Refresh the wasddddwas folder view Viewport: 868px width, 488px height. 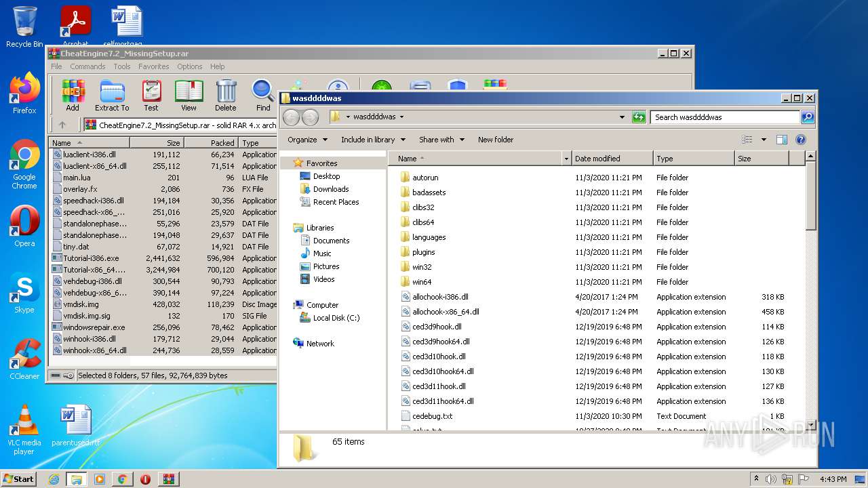click(638, 117)
